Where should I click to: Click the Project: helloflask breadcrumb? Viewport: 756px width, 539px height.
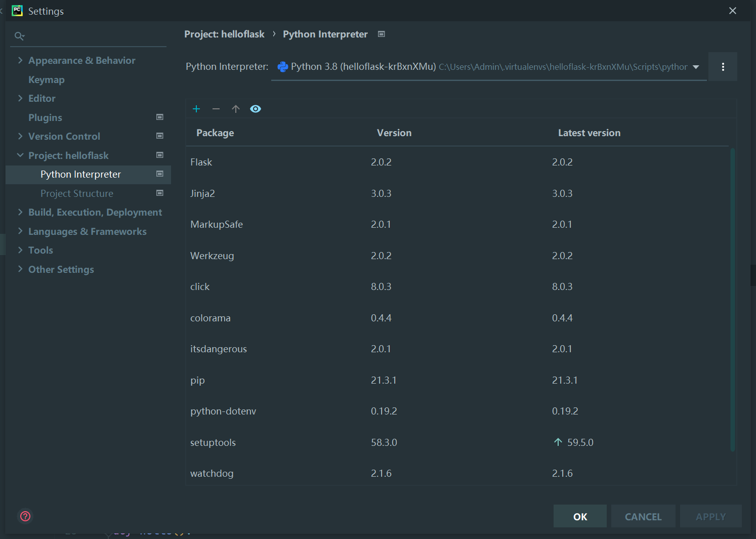224,34
